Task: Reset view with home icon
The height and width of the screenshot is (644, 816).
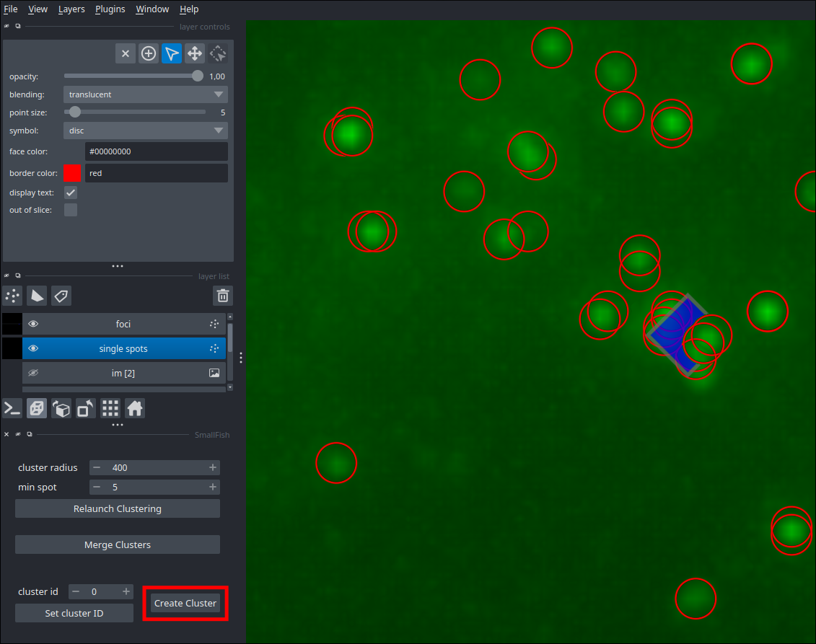Action: (135, 409)
